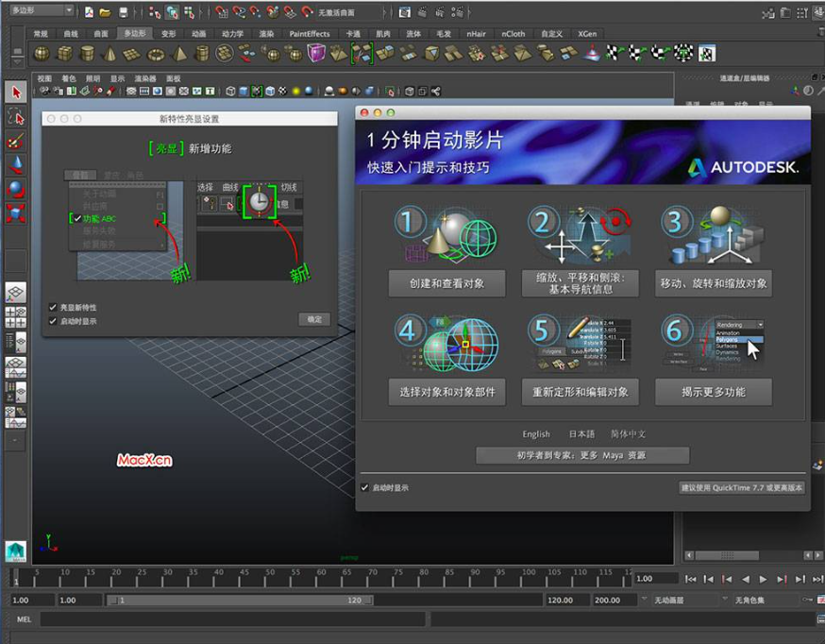Save the scene with the disk icon
The width and height of the screenshot is (825, 644).
(123, 12)
